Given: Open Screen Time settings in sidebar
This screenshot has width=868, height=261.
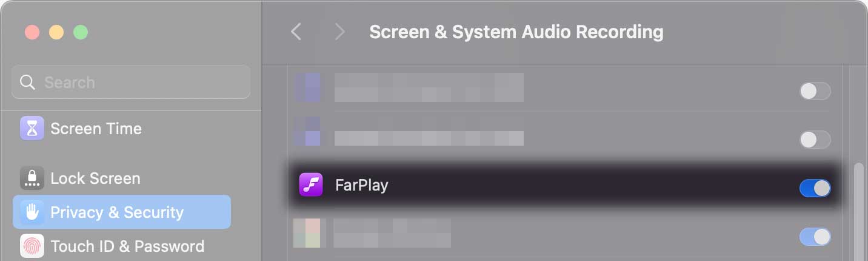Looking at the screenshot, I should tap(96, 129).
